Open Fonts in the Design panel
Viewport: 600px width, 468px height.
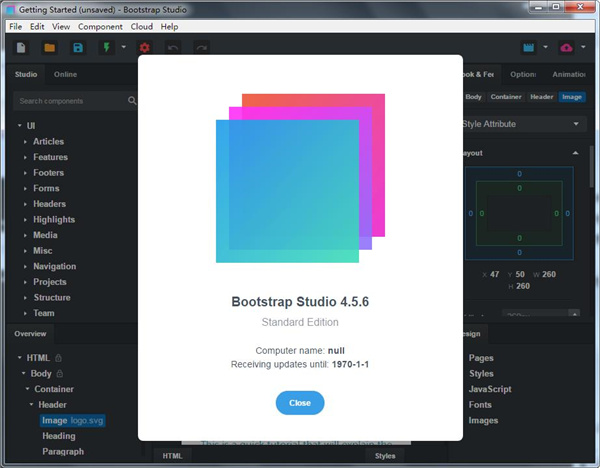pos(480,405)
